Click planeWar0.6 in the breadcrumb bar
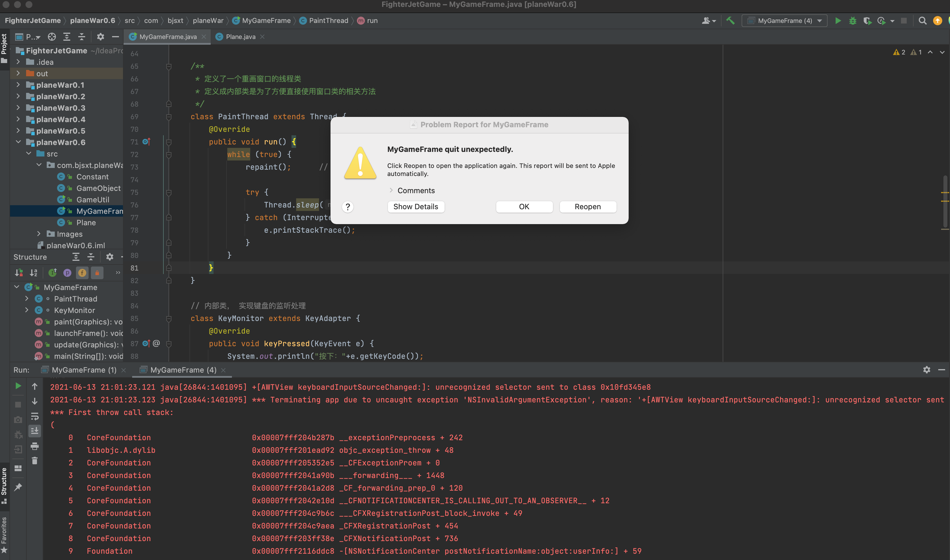The width and height of the screenshot is (950, 560). [93, 21]
